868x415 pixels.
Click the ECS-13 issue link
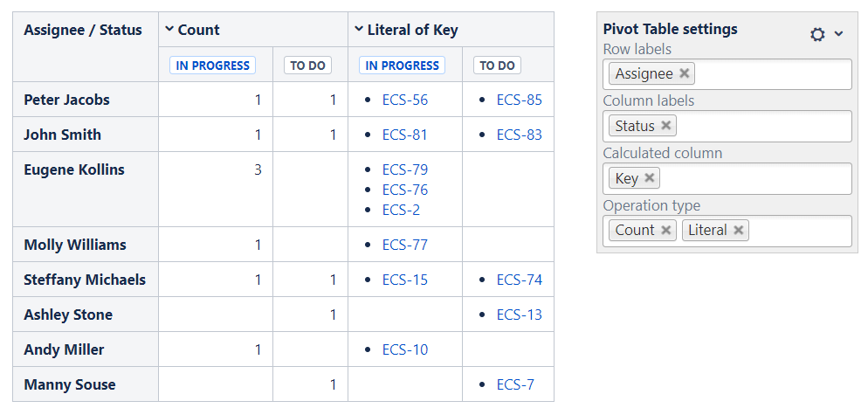[x=520, y=315]
